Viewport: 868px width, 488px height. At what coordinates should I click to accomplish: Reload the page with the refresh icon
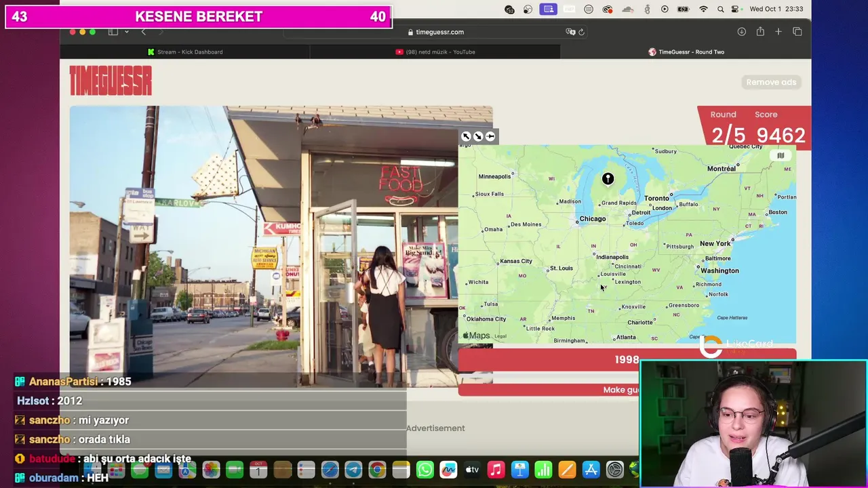click(581, 32)
